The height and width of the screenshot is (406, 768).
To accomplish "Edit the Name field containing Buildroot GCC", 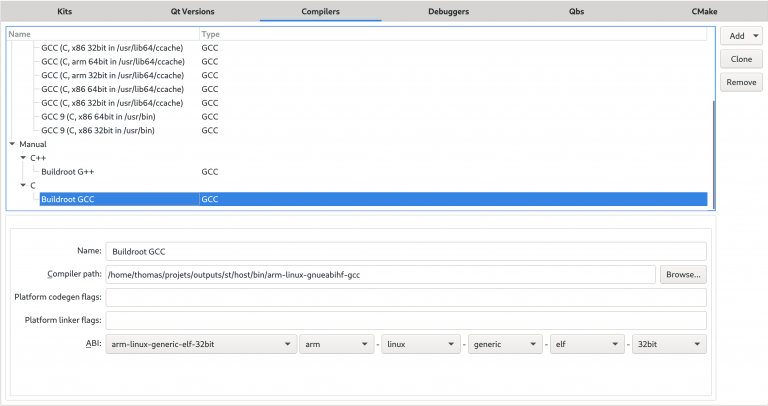I will click(x=406, y=251).
